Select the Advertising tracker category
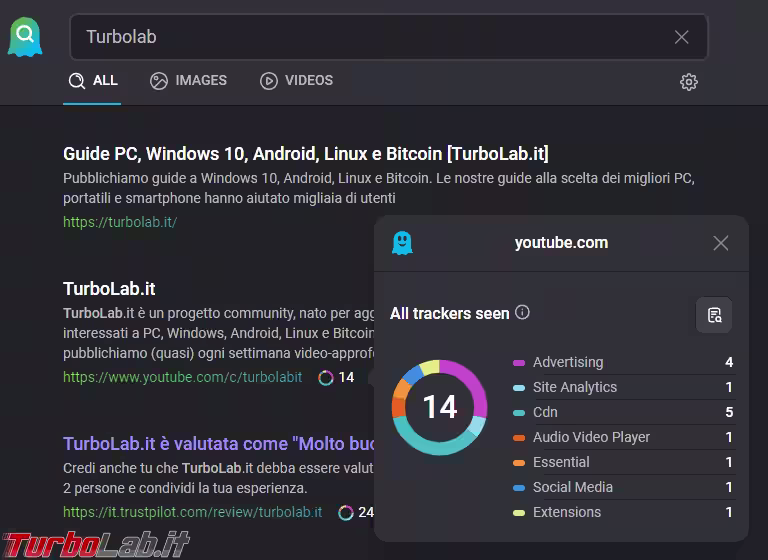This screenshot has width=768, height=560. 623,362
